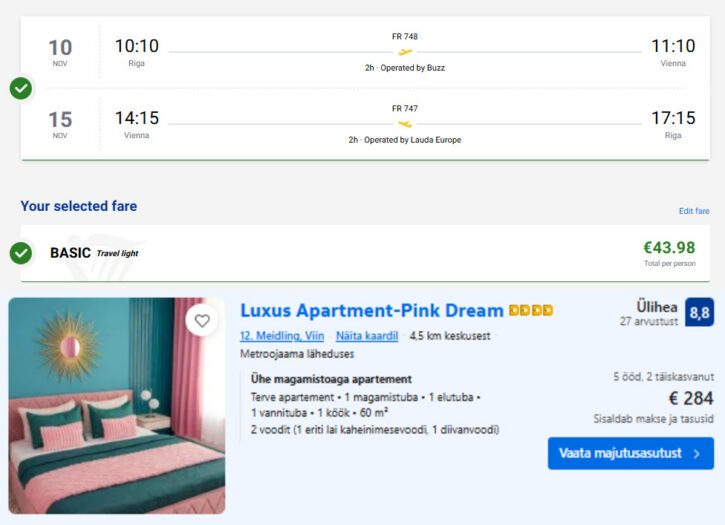The image size is (725, 525).
Task: Click the outbound FR 748 plane icon
Action: [x=405, y=52]
